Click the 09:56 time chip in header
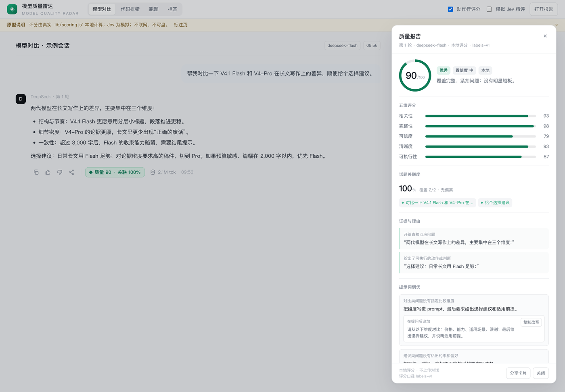Image resolution: width=565 pixels, height=392 pixels. coord(372,46)
